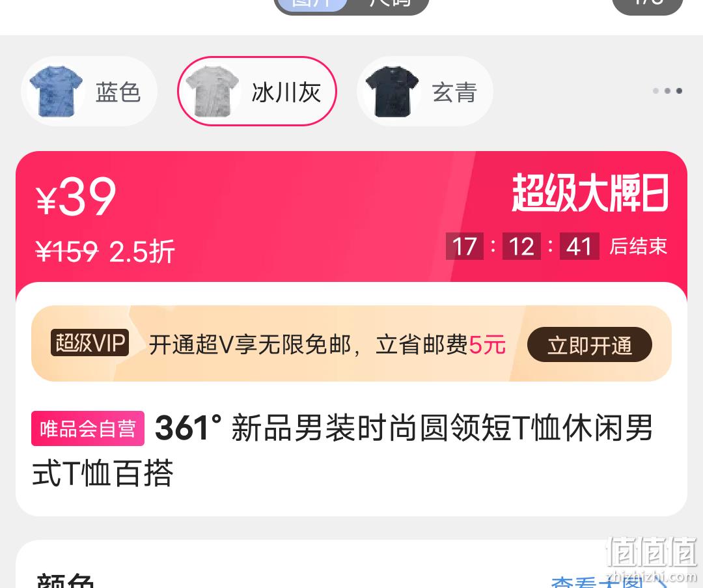
Task: Tap the 唯品会自营 tag
Action: [x=88, y=428]
